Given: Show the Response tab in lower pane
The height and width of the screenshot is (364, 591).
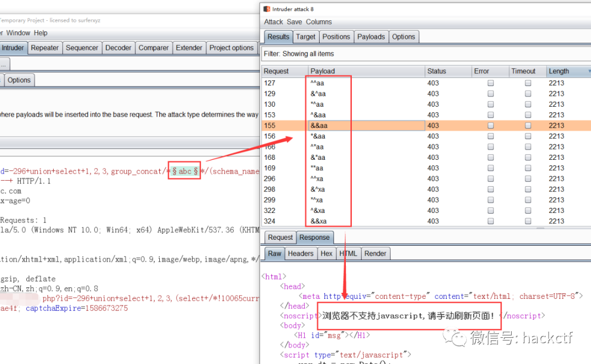Looking at the screenshot, I should coord(314,237).
